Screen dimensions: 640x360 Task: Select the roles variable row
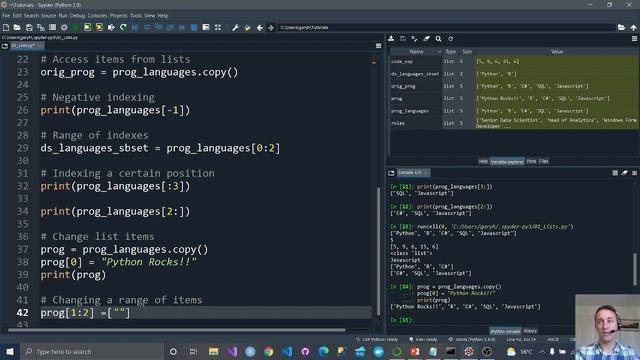[514, 123]
